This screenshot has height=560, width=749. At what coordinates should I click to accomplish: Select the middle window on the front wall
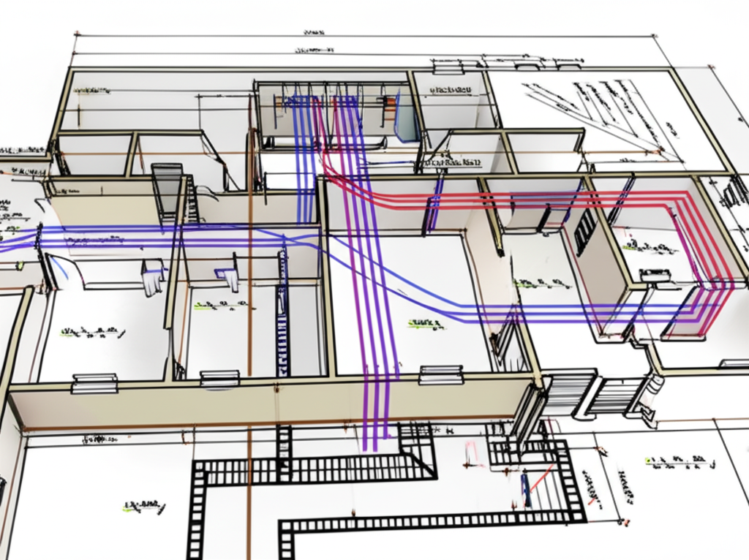219,377
